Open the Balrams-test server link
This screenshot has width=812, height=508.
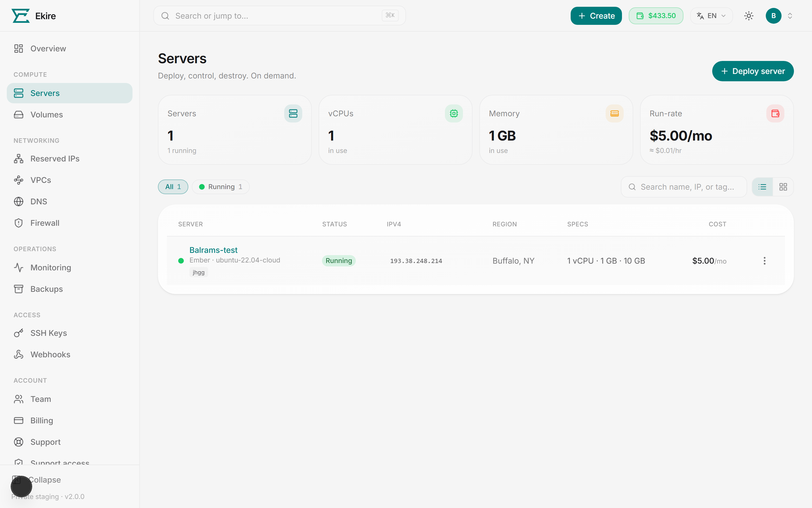(x=213, y=250)
